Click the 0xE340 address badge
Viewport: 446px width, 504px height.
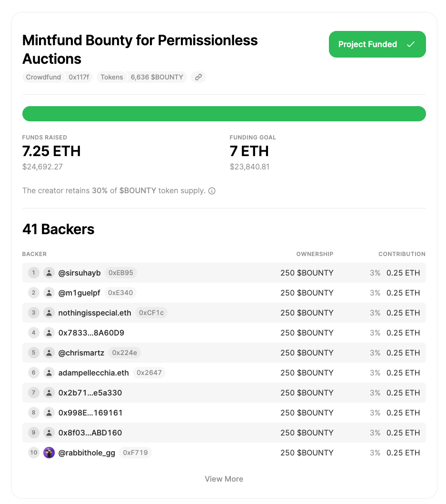[120, 293]
